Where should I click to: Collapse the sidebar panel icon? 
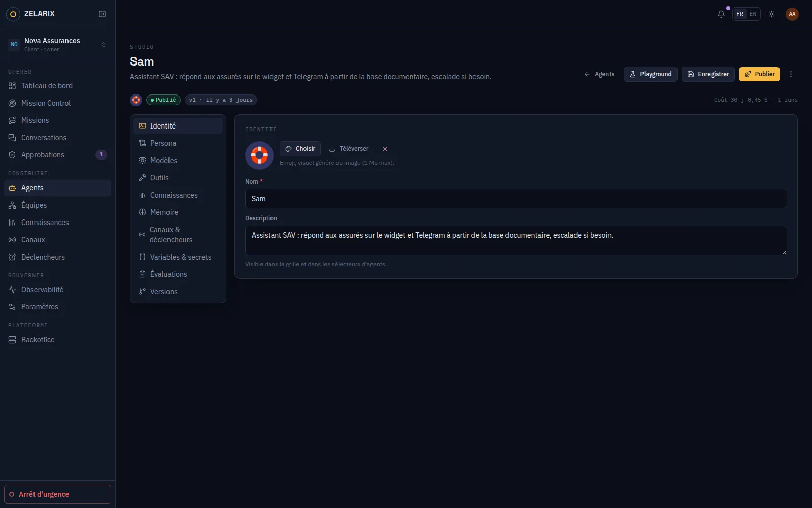click(102, 14)
